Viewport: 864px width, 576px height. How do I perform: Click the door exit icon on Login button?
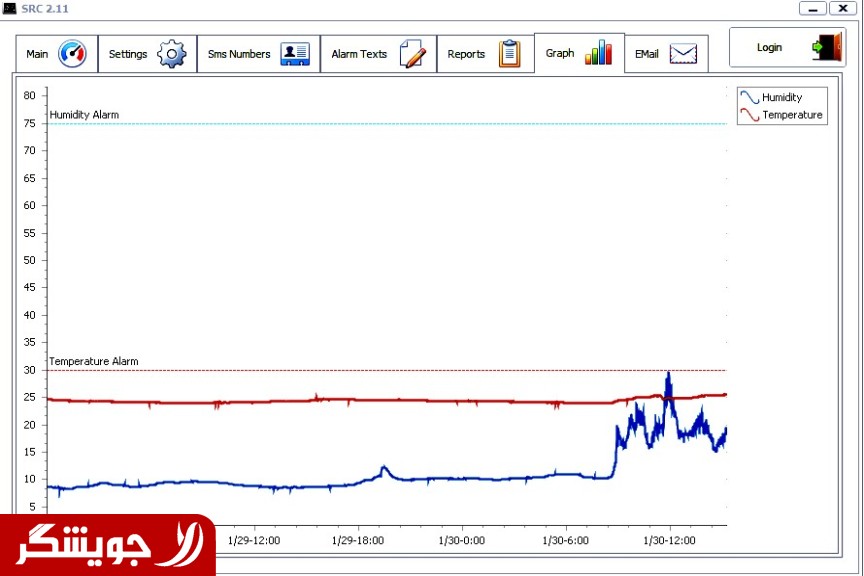point(826,47)
